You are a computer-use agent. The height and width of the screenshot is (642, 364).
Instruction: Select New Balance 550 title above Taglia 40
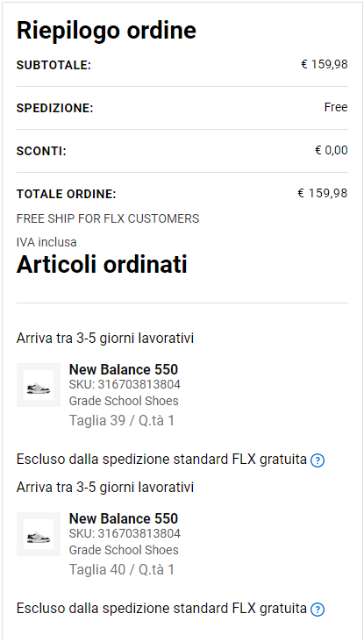(x=124, y=518)
